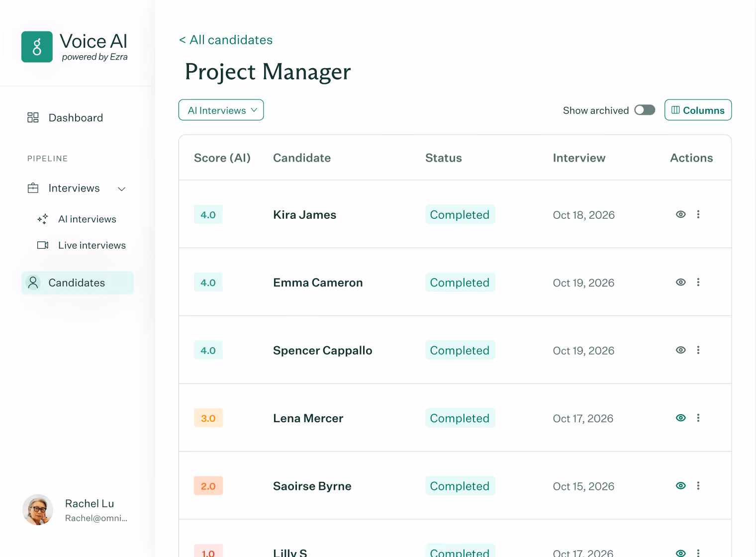Click Kira James's Completed status badge

coord(460,214)
